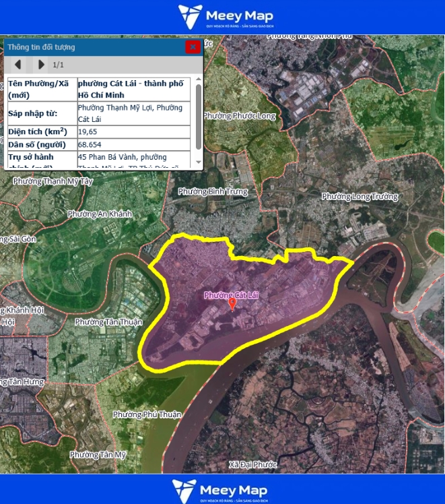The width and height of the screenshot is (445, 504).
Task: Go to next object with right arrow
Action: pos(41,65)
